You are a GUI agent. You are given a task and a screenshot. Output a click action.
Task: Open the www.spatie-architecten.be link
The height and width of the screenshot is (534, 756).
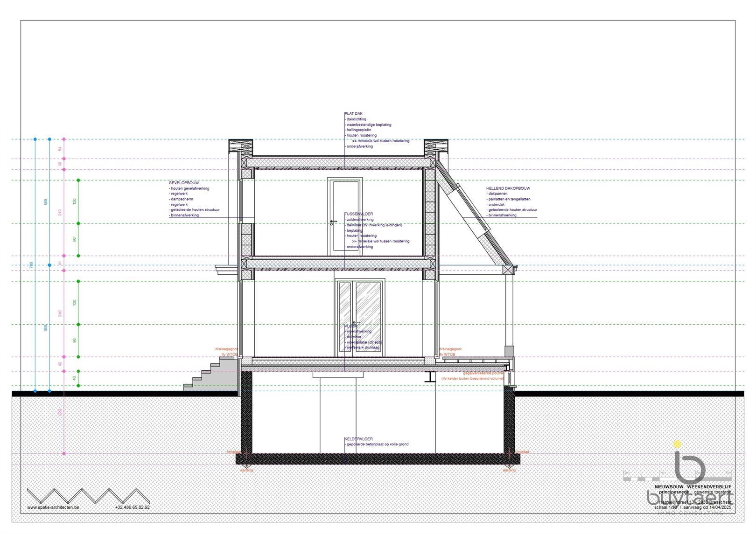[x=53, y=507]
